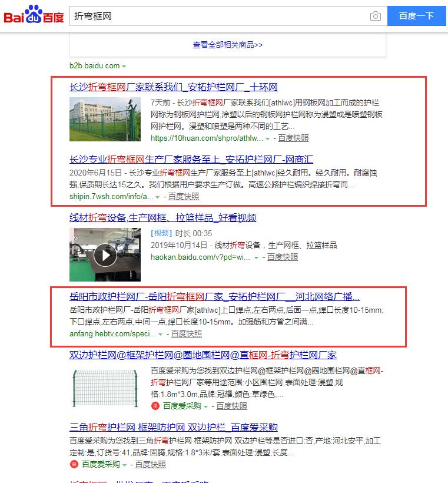Open 百度快照 for haokan.baidu.com result
This screenshot has height=483, width=448.
(x=283, y=257)
